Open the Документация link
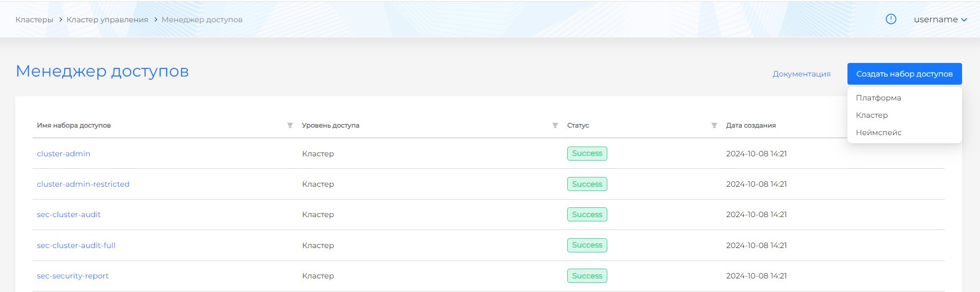 (x=801, y=74)
